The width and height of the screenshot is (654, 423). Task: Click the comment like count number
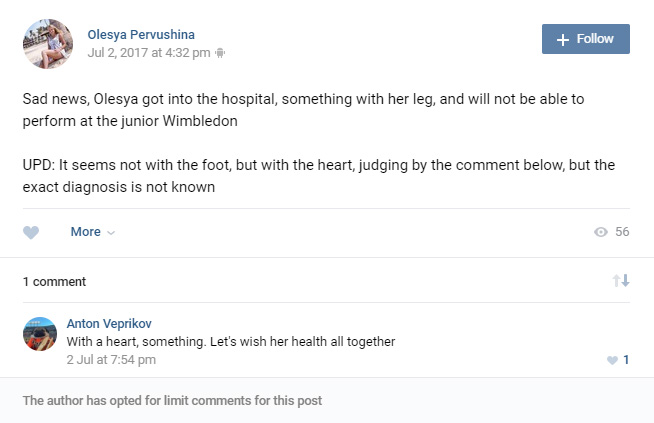tap(626, 360)
